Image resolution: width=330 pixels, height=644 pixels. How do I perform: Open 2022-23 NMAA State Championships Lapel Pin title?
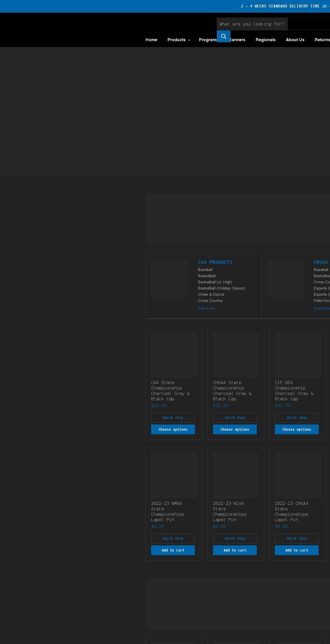[x=168, y=512]
